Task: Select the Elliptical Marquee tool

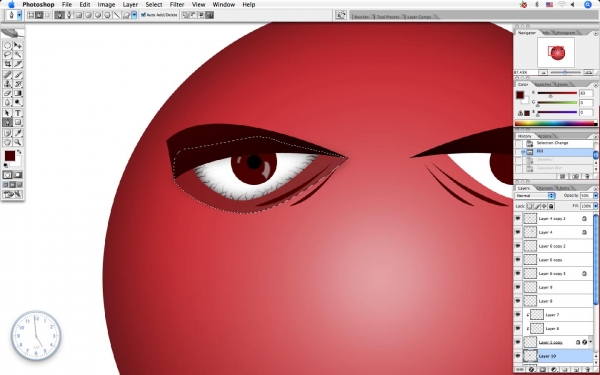Action: point(7,45)
